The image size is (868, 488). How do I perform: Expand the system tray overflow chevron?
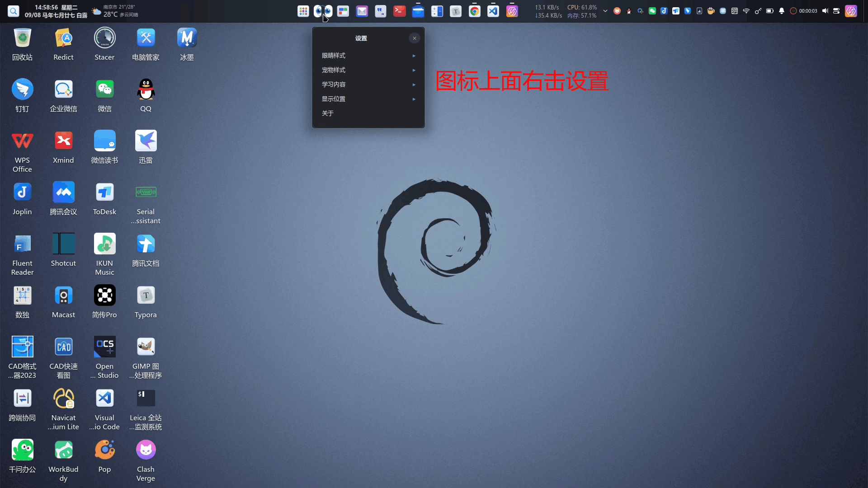(x=605, y=11)
